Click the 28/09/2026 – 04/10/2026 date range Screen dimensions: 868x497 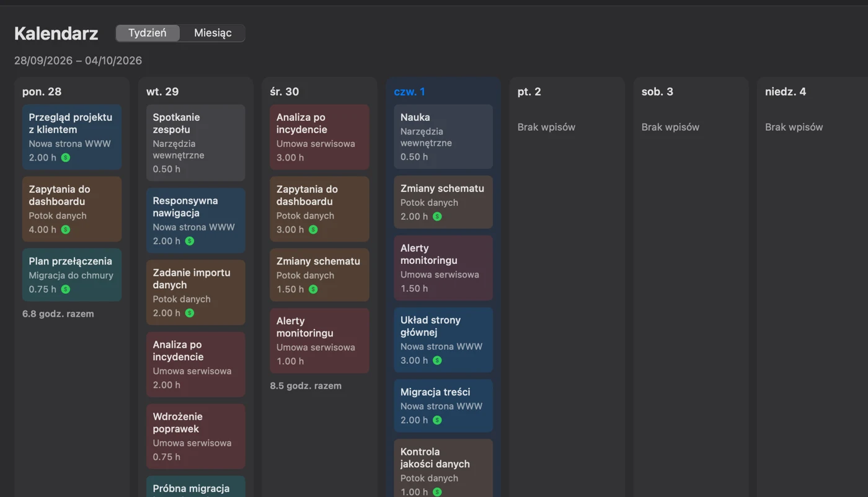click(x=78, y=61)
